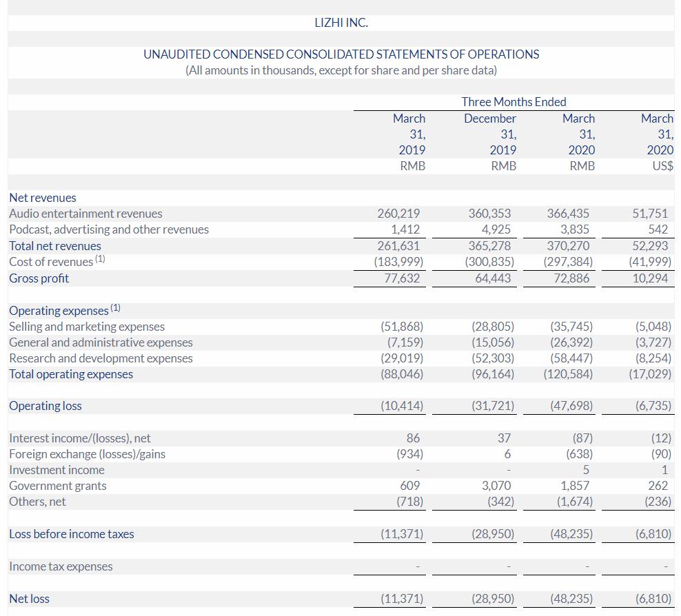Select the 'Audio entertainment revenues' row label
This screenshot has height=616, width=681.
coord(85,214)
